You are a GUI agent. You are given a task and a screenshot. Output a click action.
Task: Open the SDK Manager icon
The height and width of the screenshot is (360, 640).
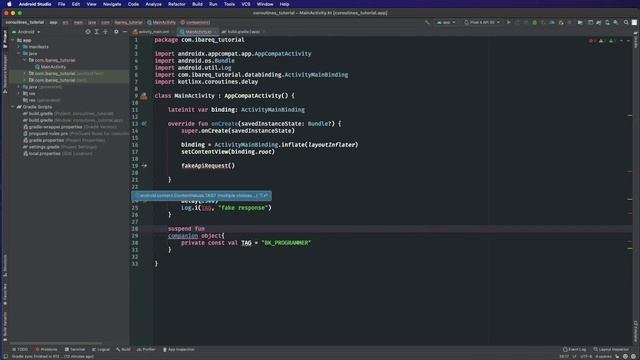[616, 22]
